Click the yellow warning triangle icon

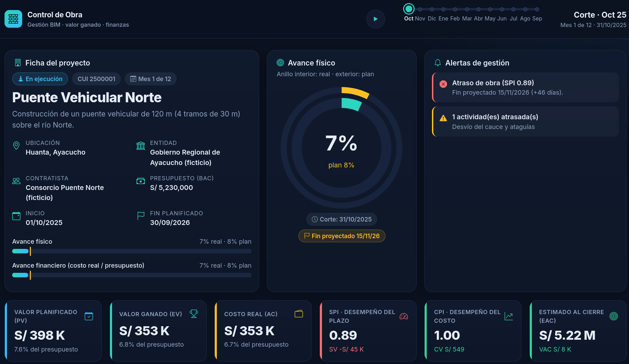(443, 118)
